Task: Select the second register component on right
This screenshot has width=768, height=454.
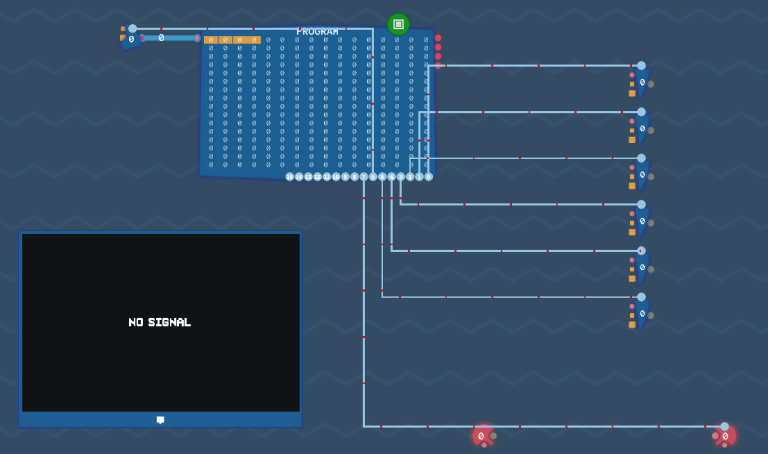Action: pos(641,128)
